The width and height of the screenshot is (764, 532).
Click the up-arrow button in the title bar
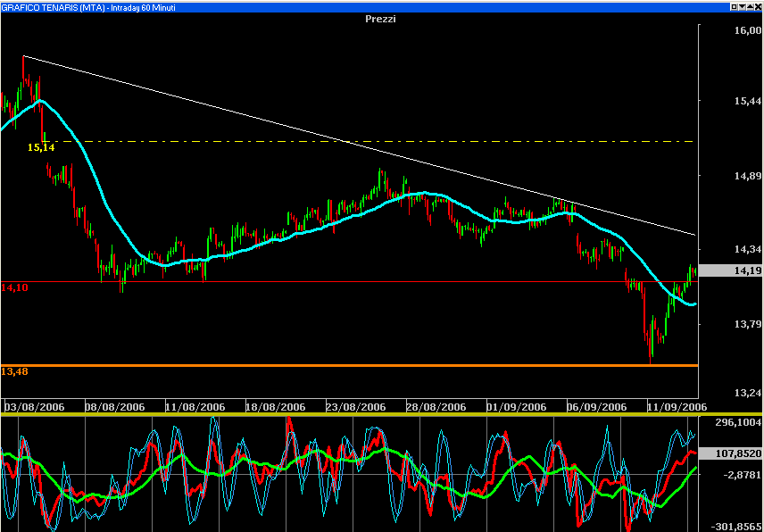click(750, 7)
